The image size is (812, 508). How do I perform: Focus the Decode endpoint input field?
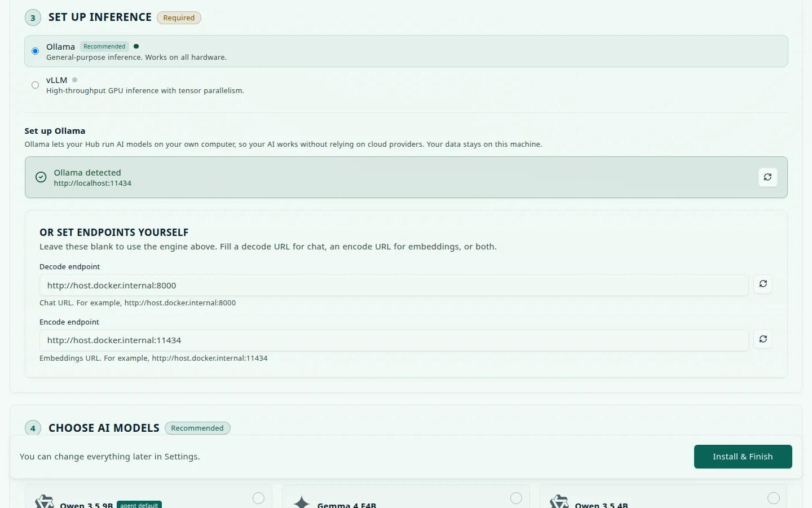click(394, 285)
